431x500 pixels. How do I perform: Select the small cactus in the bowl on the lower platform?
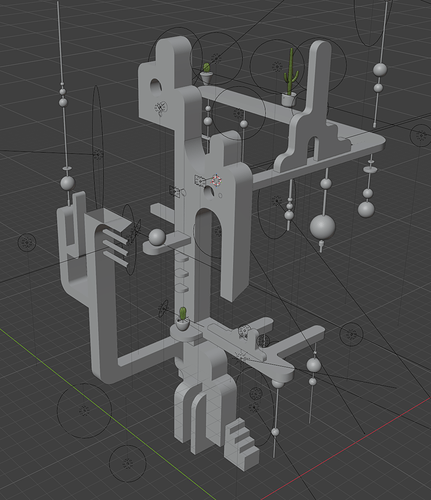point(183,319)
